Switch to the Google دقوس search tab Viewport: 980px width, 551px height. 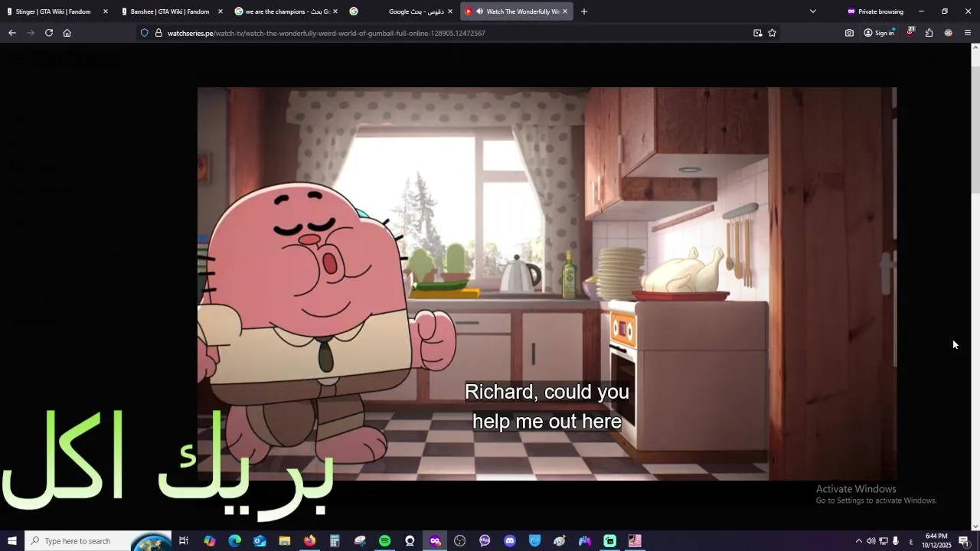401,11
